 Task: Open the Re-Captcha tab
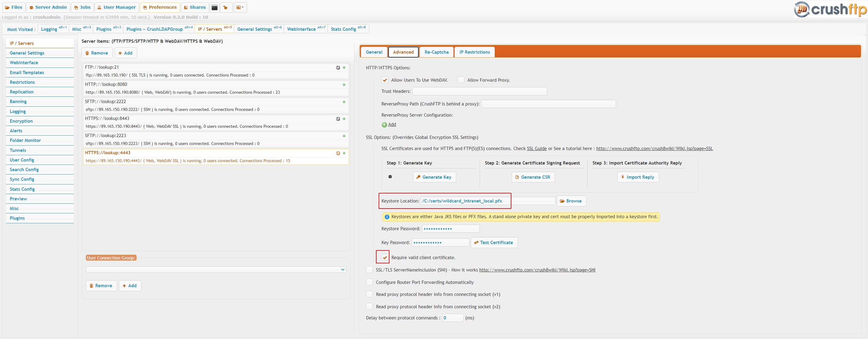click(x=436, y=52)
